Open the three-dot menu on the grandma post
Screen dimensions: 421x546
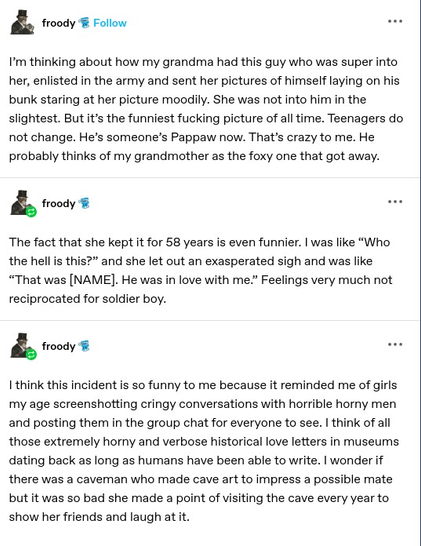point(395,21)
